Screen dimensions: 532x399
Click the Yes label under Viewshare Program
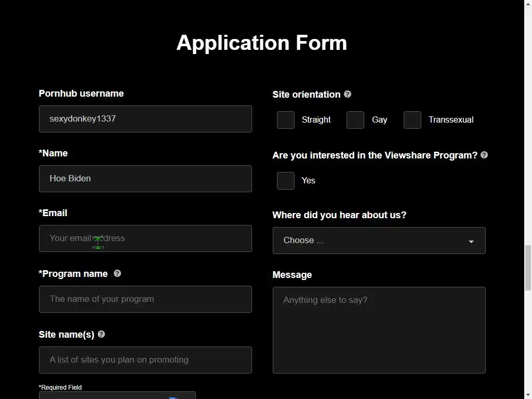(309, 181)
